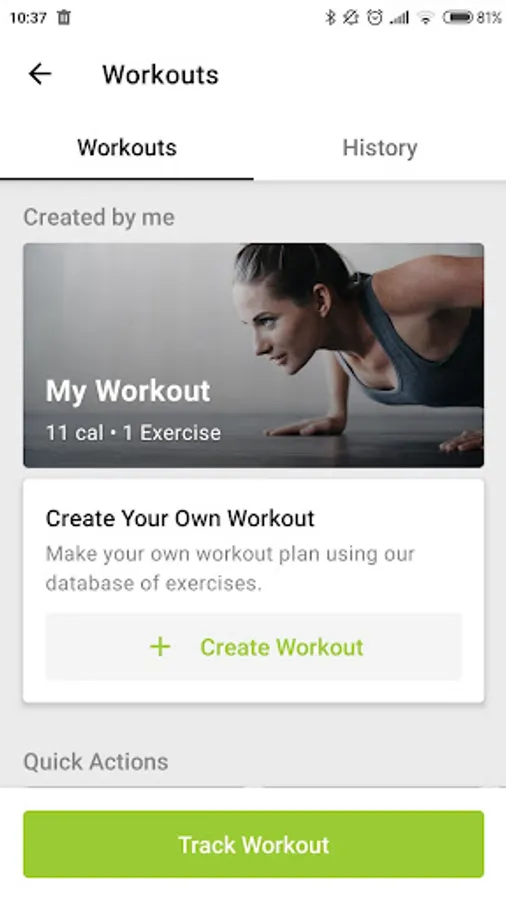506x900 pixels.
Task: Tap the Create Your Own Workout heading
Action: pos(180,518)
